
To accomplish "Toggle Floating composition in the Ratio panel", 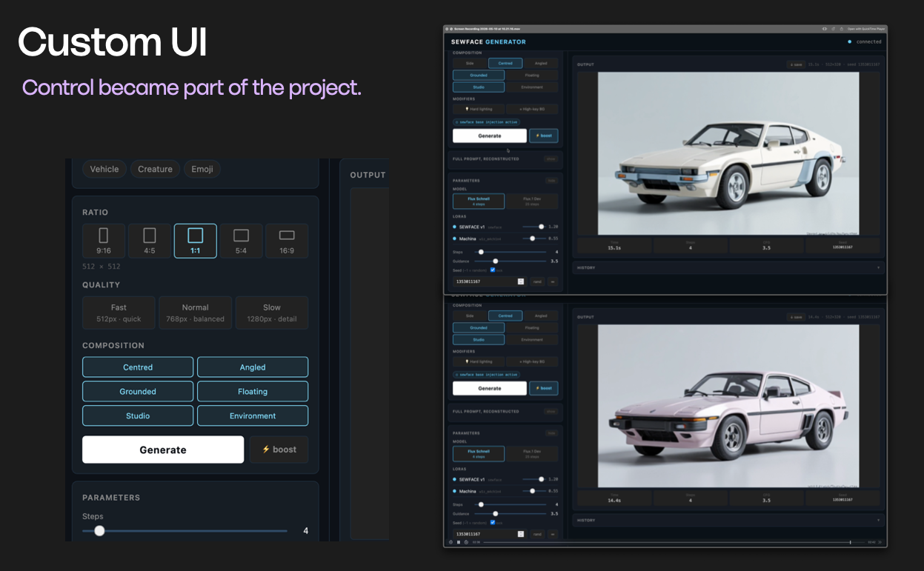I will pyautogui.click(x=253, y=392).
